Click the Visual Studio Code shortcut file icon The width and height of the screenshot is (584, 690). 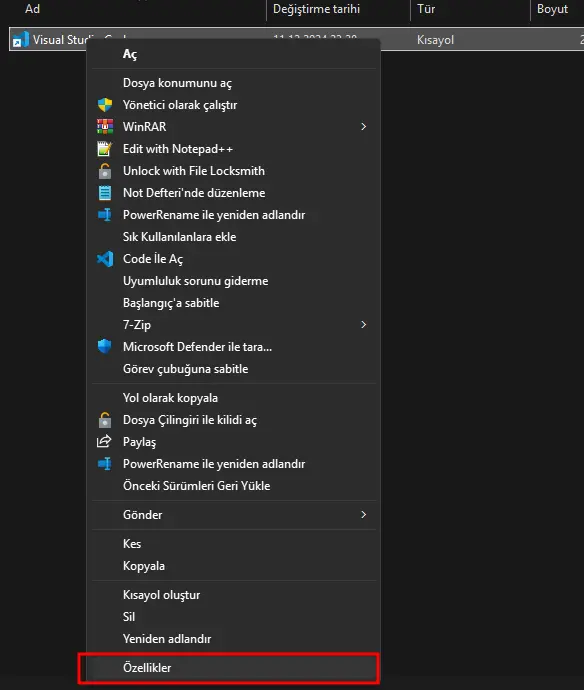20,40
